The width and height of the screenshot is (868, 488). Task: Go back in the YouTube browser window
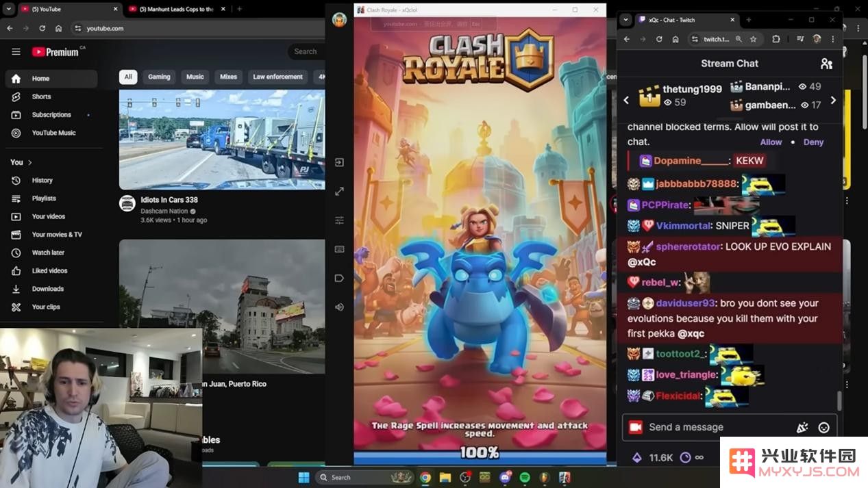click(10, 28)
